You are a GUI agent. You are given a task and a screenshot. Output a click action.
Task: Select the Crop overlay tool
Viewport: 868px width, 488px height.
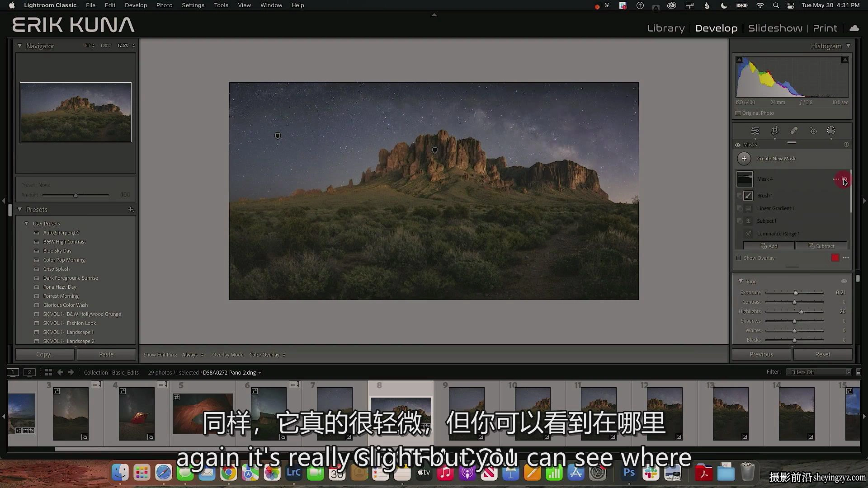tap(775, 131)
